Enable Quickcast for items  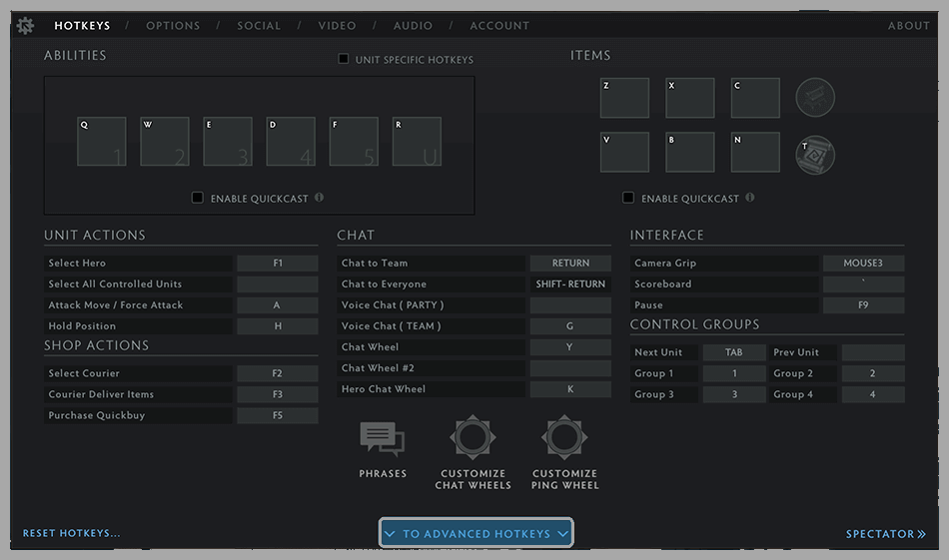coord(628,198)
